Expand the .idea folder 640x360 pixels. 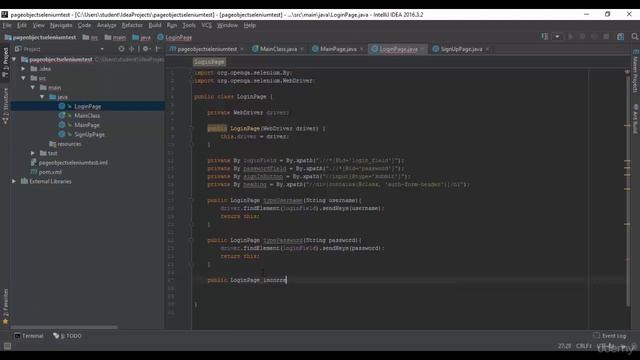[23, 69]
